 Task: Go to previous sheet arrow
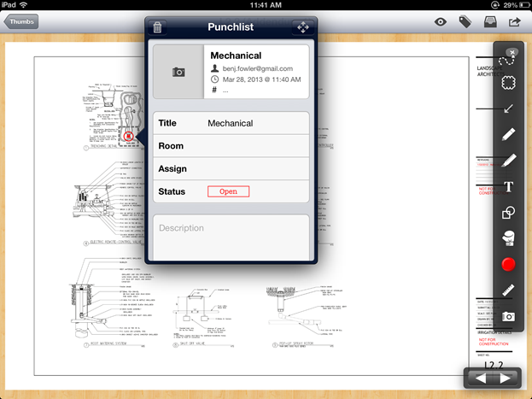pyautogui.click(x=481, y=378)
